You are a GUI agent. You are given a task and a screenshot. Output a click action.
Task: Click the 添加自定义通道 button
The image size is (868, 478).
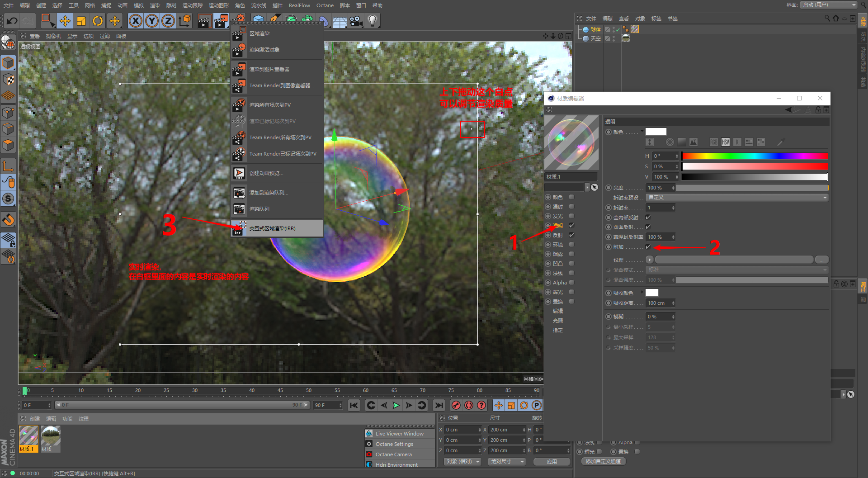pyautogui.click(x=604, y=461)
